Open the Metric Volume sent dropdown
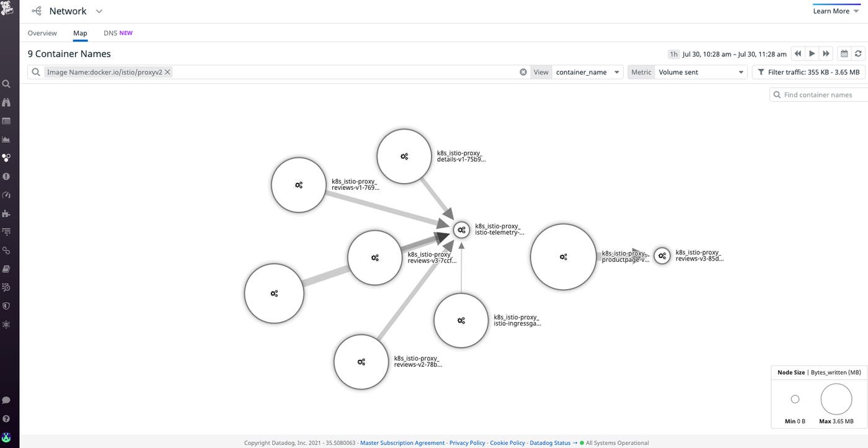Screen dimensions: 868x448 coord(701,72)
